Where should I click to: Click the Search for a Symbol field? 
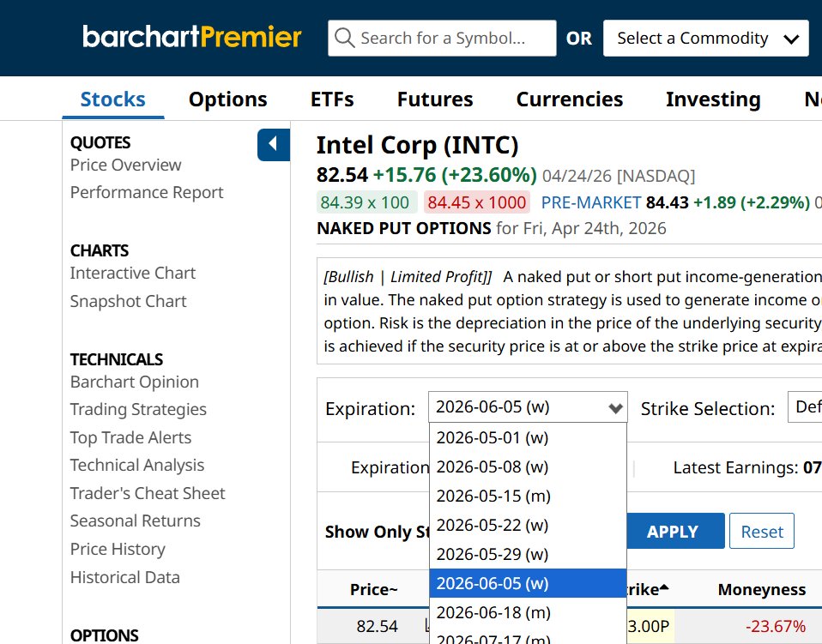pyautogui.click(x=451, y=39)
